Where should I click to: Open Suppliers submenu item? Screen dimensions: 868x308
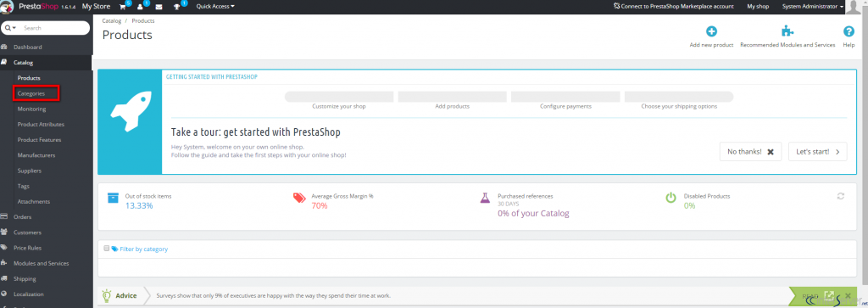tap(30, 171)
